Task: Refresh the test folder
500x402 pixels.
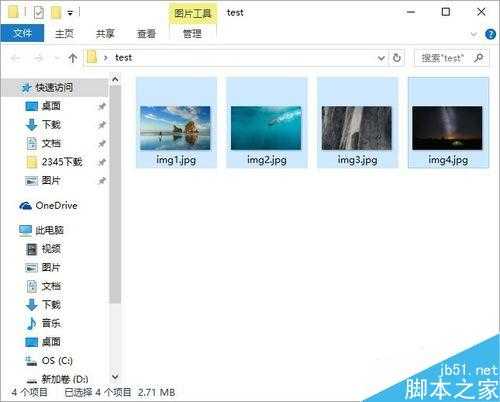Action: tap(397, 58)
